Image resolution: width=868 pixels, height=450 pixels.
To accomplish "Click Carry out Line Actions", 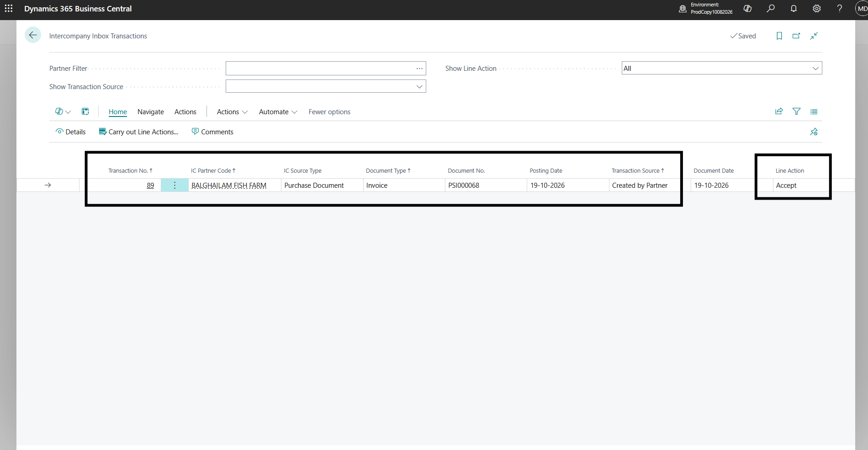I will [x=138, y=132].
